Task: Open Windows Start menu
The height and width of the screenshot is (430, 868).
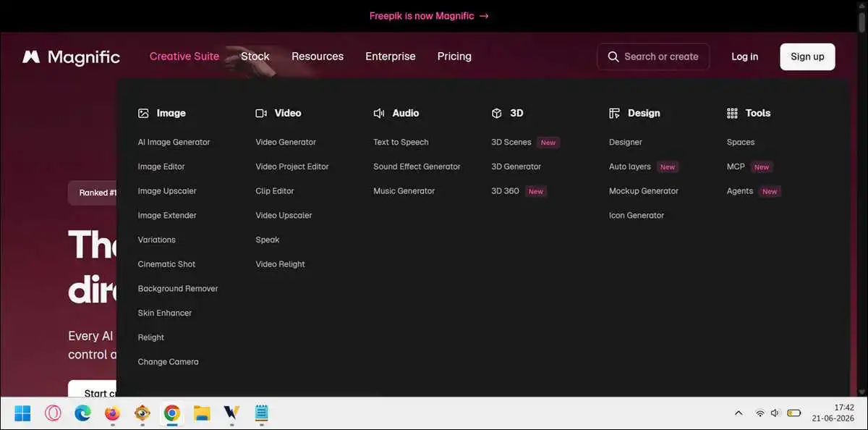Action: (x=22, y=413)
